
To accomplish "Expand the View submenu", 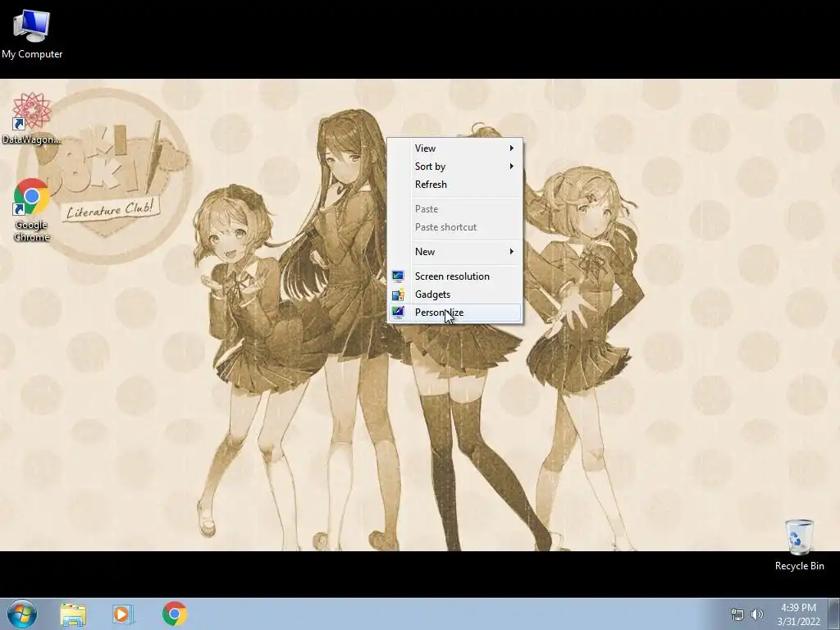I will [454, 148].
